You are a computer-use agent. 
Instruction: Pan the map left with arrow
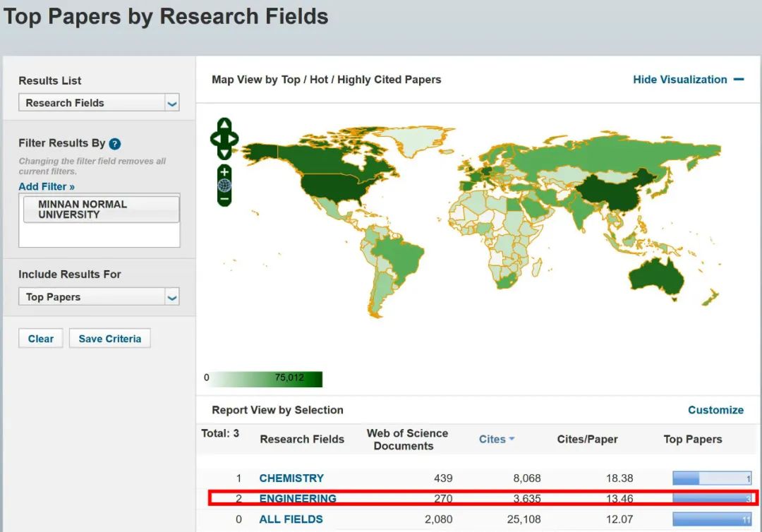click(x=215, y=138)
